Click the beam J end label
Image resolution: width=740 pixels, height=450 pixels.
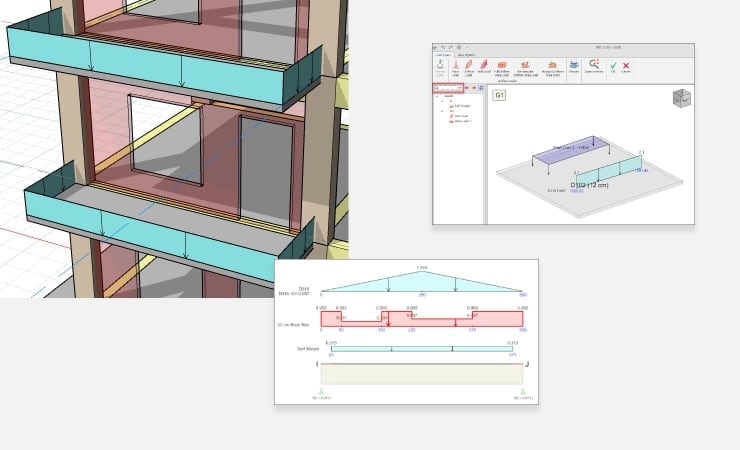pyautogui.click(x=527, y=364)
